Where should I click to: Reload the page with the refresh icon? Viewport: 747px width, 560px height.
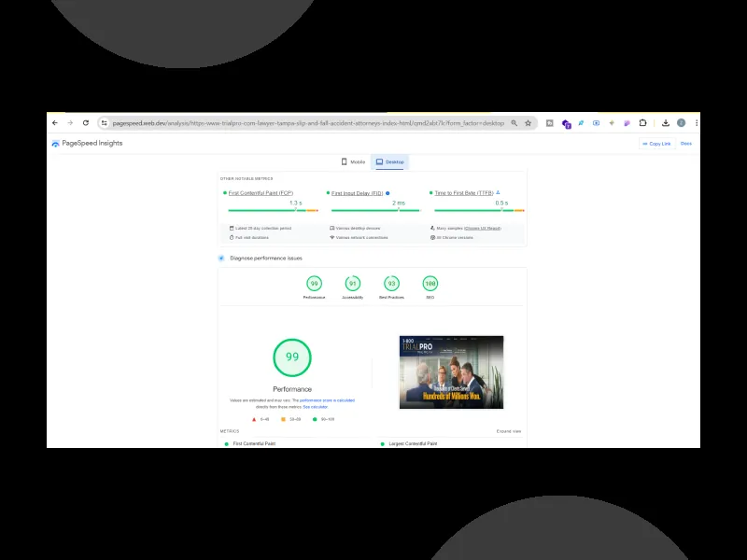(x=86, y=123)
